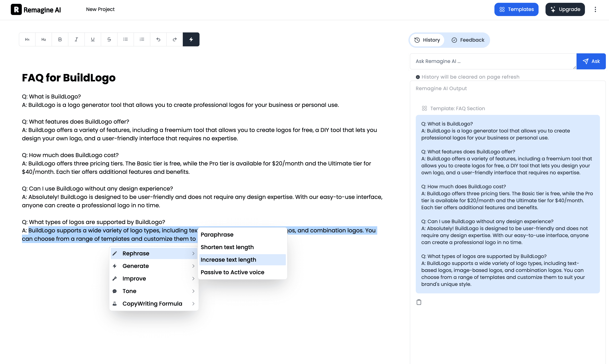Insert a bulleted list
The image size is (609, 364).
tap(126, 40)
